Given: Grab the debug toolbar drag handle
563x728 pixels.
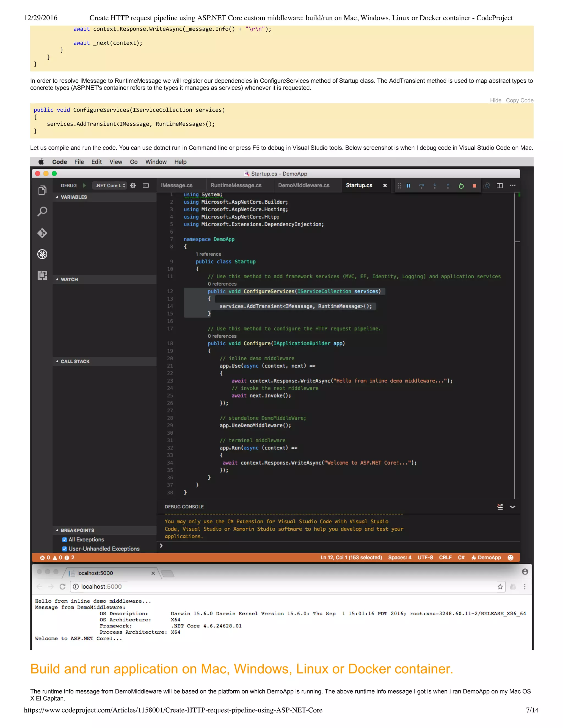Looking at the screenshot, I should pyautogui.click(x=399, y=186).
